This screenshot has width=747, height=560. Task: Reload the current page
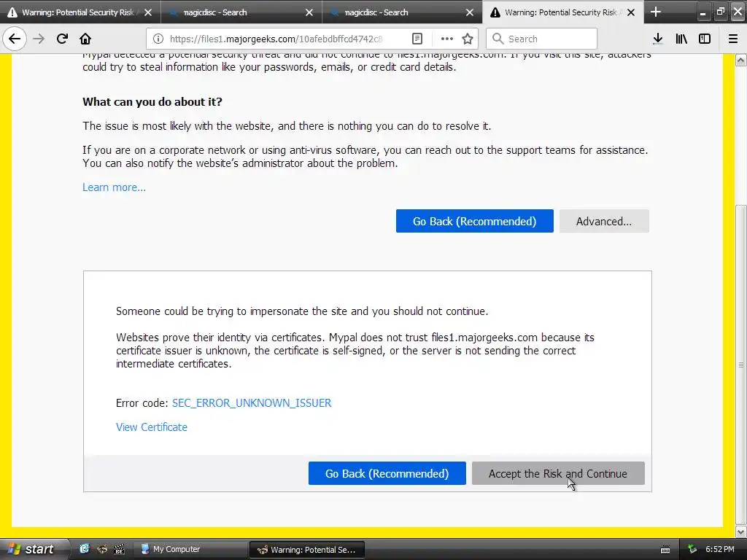point(62,39)
